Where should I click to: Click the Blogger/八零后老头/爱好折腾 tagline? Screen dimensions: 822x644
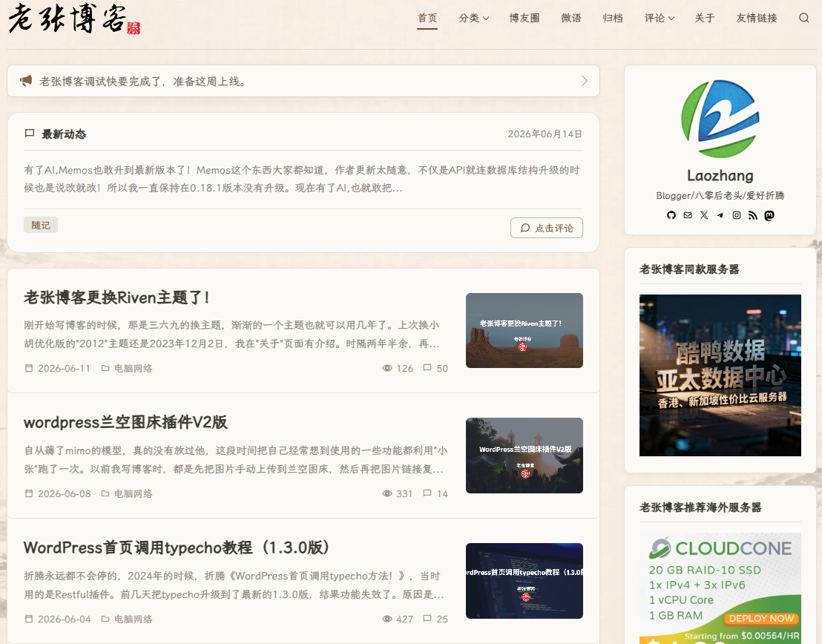coord(720,196)
